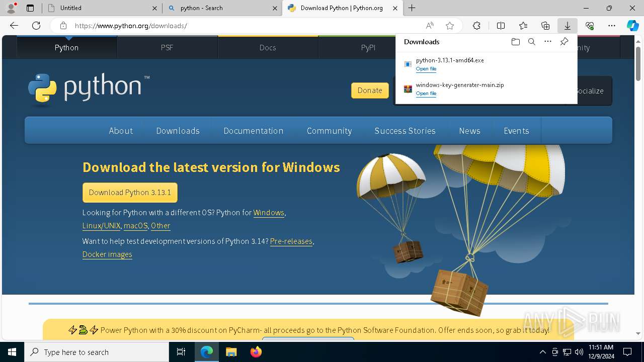Image resolution: width=644 pixels, height=362 pixels.
Task: Select the PSF top-level site tab
Action: pos(167,47)
